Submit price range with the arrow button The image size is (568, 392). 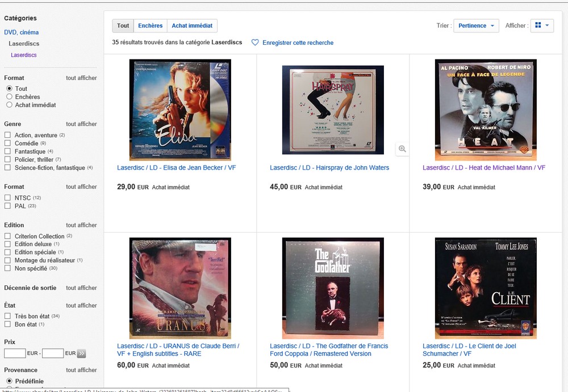81,353
